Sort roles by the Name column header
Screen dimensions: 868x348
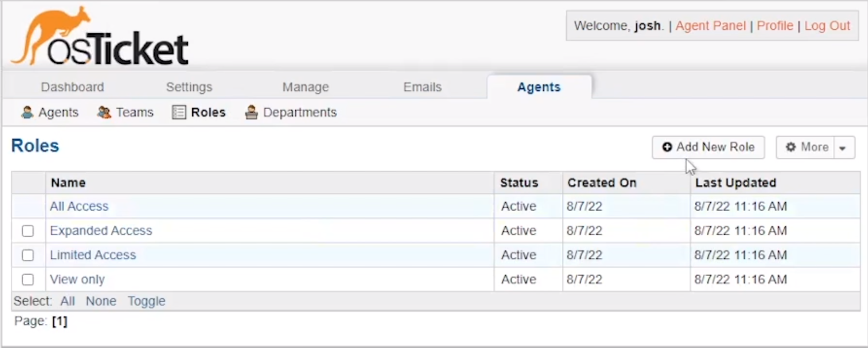tap(68, 183)
